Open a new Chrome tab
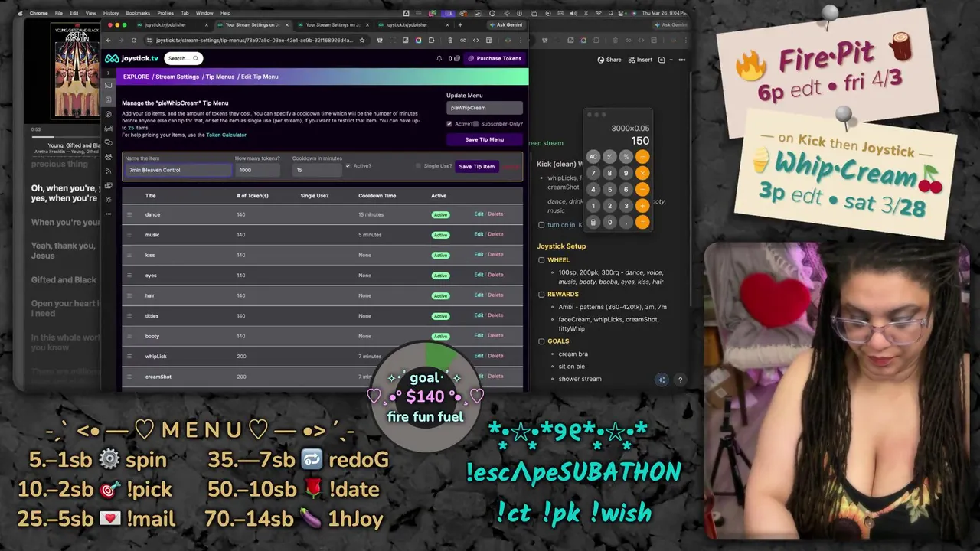Image resolution: width=980 pixels, height=551 pixels. pos(460,24)
